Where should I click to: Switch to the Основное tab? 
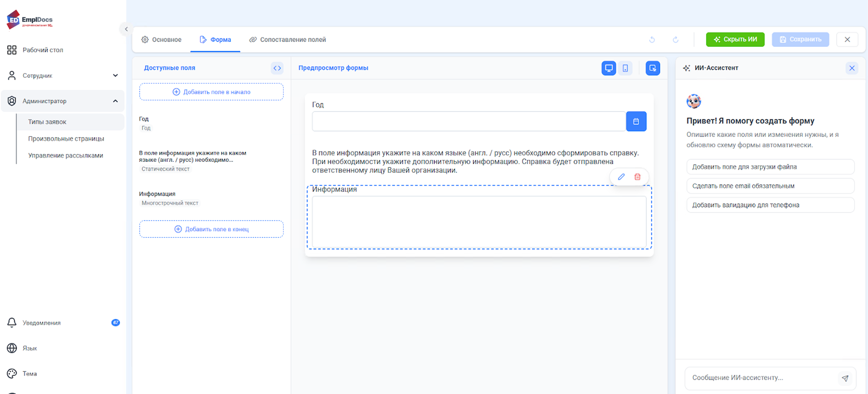pos(161,40)
